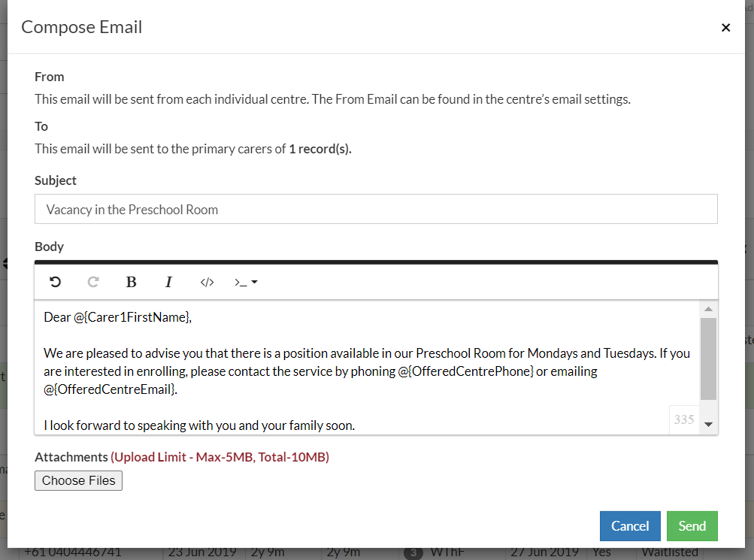Click the Undo icon in the editor toolbar
Image resolution: width=754 pixels, height=560 pixels.
[x=55, y=282]
